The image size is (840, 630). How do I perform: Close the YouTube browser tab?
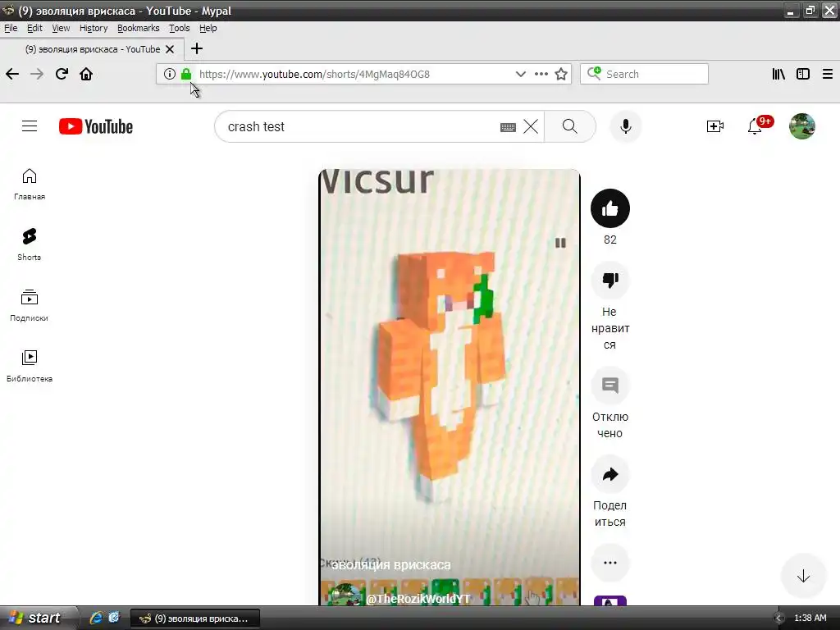[170, 49]
